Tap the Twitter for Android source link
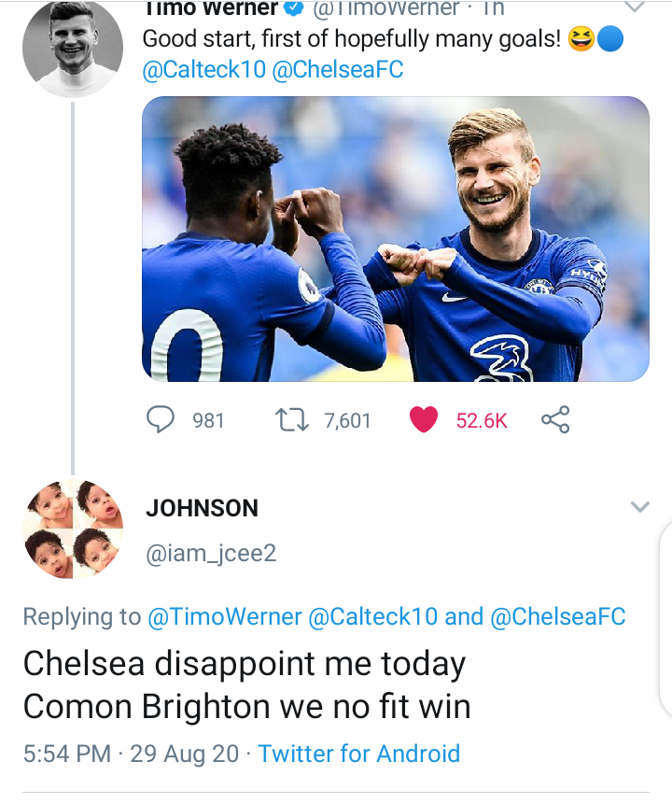The height and width of the screenshot is (804, 672). [359, 754]
